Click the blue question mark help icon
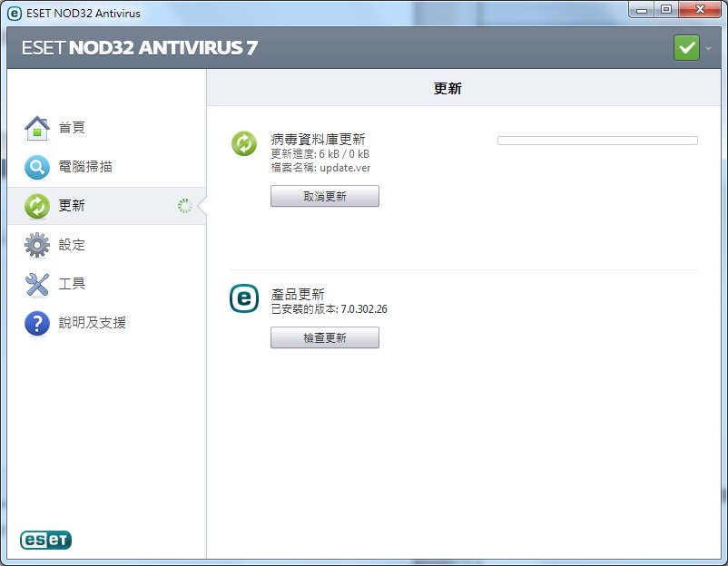Viewport: 728px width, 566px height. 37,323
